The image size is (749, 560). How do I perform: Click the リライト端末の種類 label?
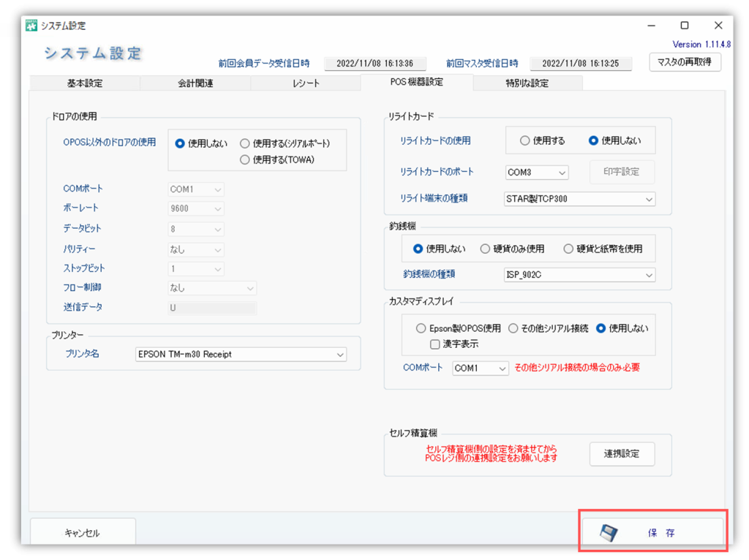[434, 198]
